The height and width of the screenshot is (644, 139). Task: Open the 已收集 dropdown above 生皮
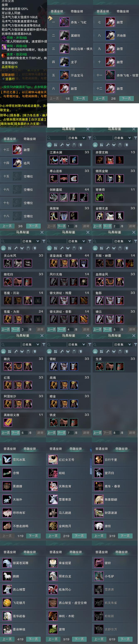coord(122,344)
